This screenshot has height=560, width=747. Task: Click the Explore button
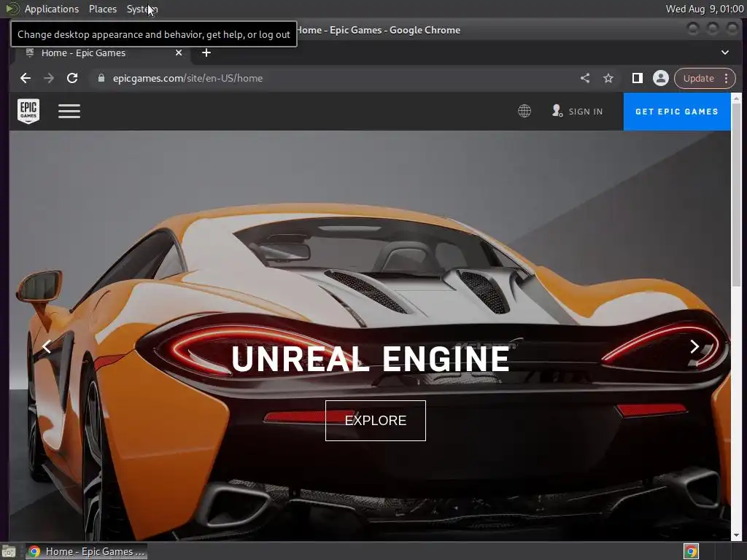click(x=376, y=421)
